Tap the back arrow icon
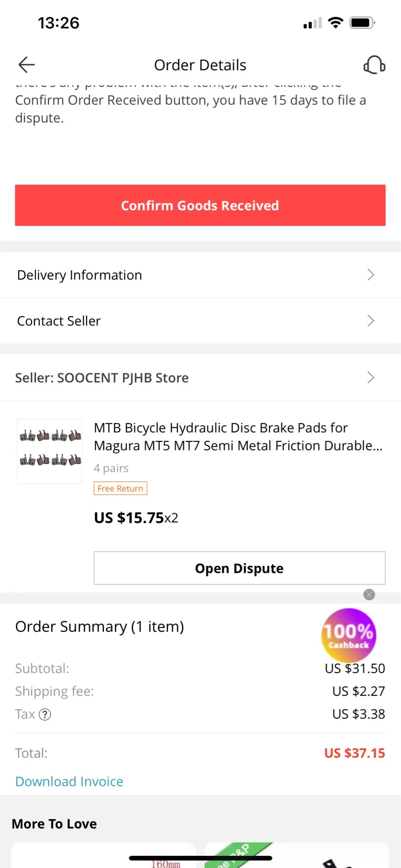Image resolution: width=401 pixels, height=868 pixels. [26, 65]
